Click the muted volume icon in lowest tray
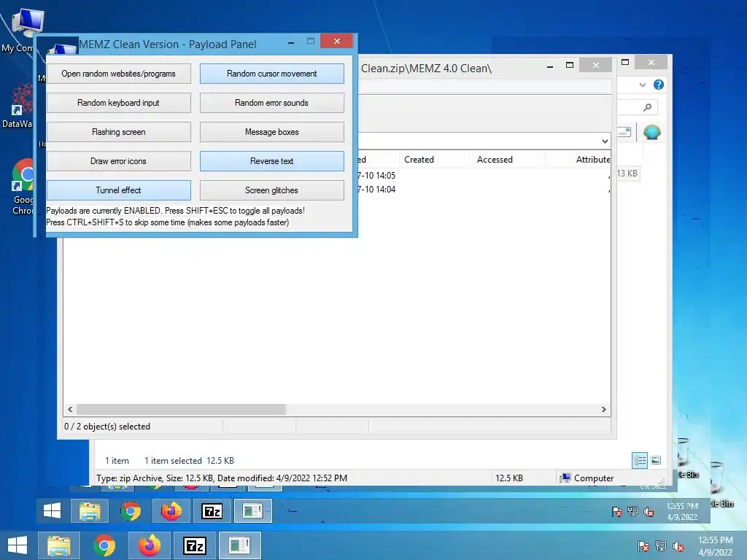Viewport: 747px width, 560px height. pyautogui.click(x=678, y=546)
